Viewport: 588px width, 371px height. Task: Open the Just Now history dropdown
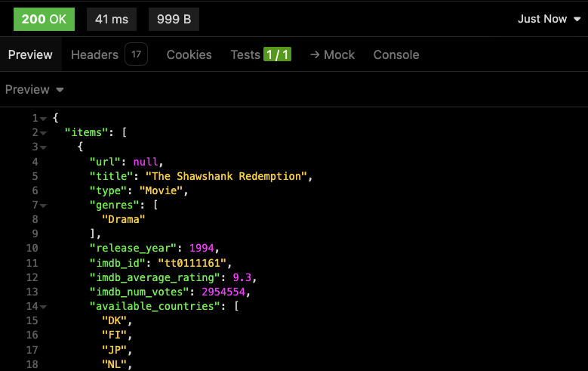click(549, 19)
